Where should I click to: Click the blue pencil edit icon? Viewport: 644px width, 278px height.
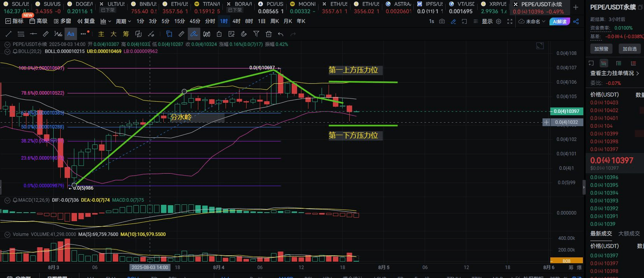click(453, 21)
